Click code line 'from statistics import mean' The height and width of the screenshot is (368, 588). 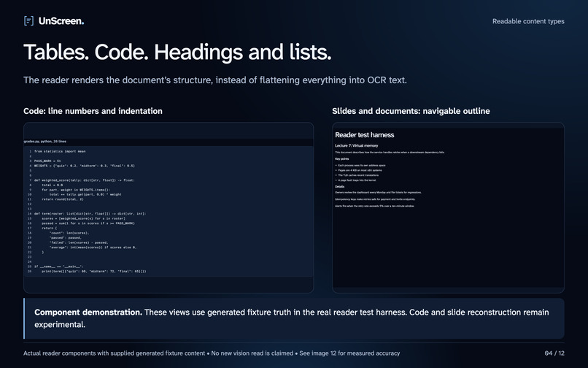coord(60,151)
